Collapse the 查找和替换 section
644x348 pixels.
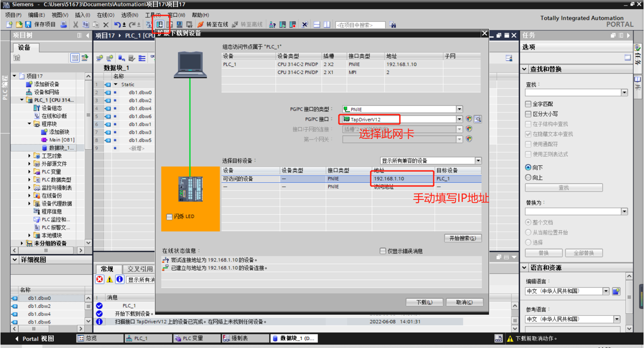coord(525,69)
